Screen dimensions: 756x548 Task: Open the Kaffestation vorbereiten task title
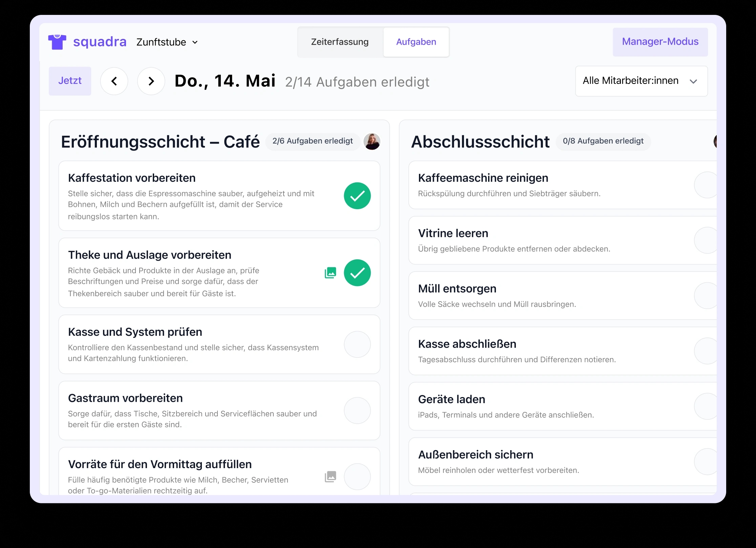tap(132, 178)
